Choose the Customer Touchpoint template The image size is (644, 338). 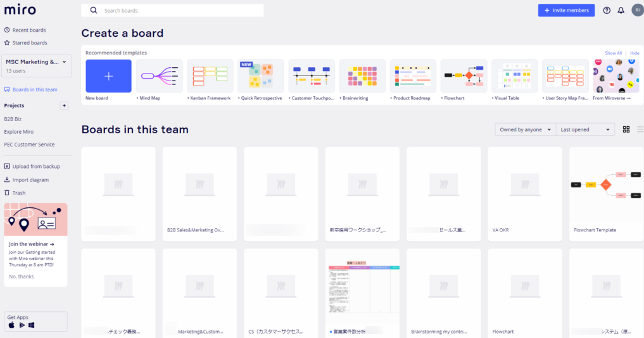(312, 76)
